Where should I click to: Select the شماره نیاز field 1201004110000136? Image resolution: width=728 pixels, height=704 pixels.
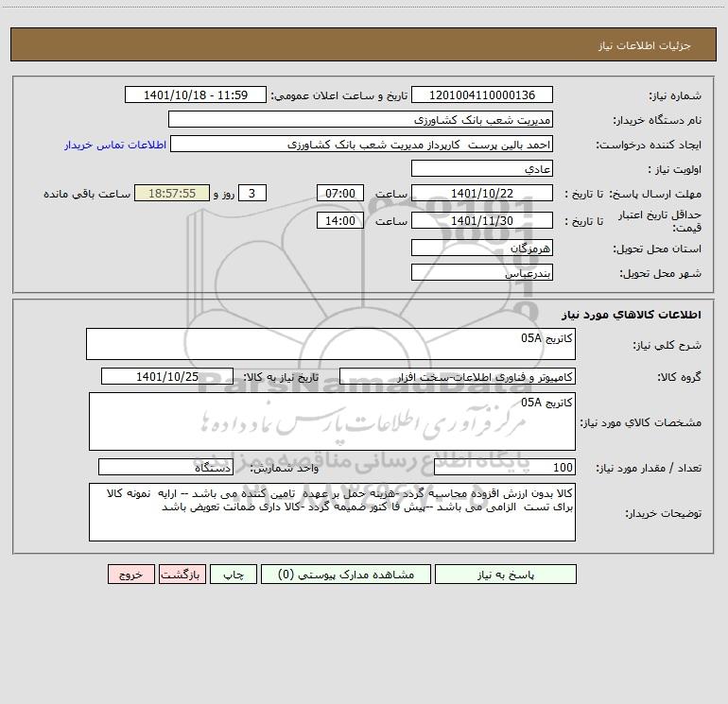482,94
